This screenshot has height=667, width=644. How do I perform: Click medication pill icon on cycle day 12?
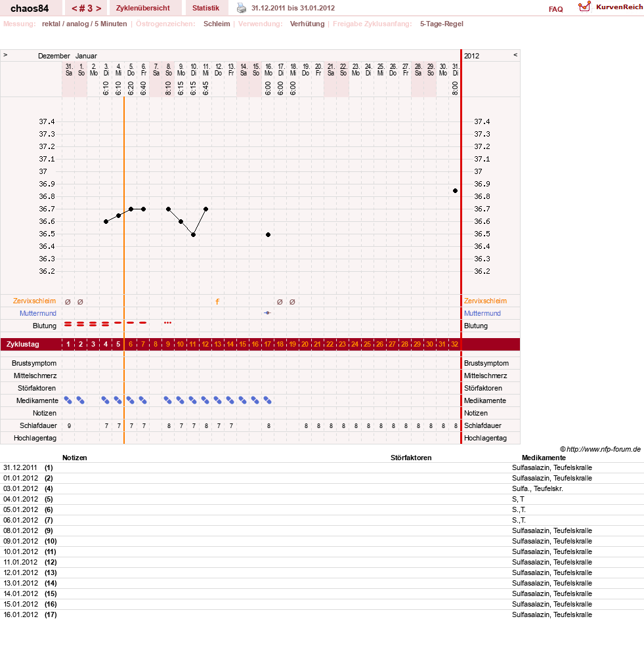[x=205, y=400]
